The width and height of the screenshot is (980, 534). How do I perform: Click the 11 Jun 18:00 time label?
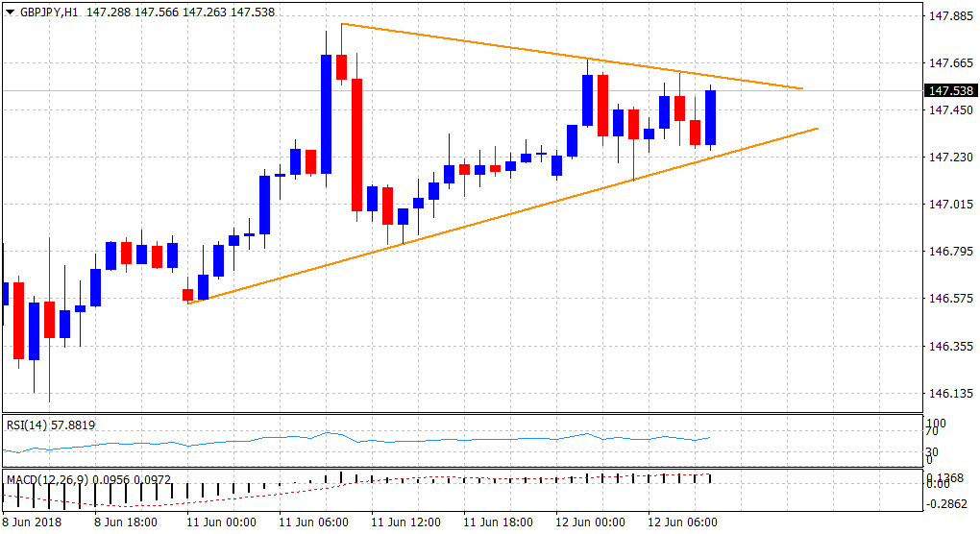[x=498, y=522]
